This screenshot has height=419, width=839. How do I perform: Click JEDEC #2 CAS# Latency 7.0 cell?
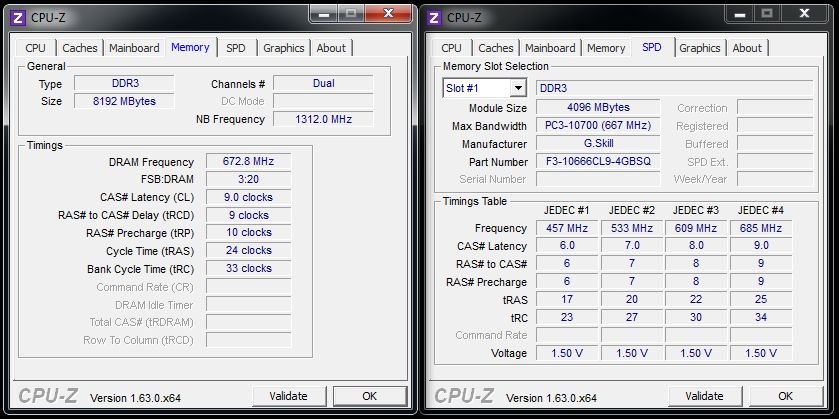point(632,246)
